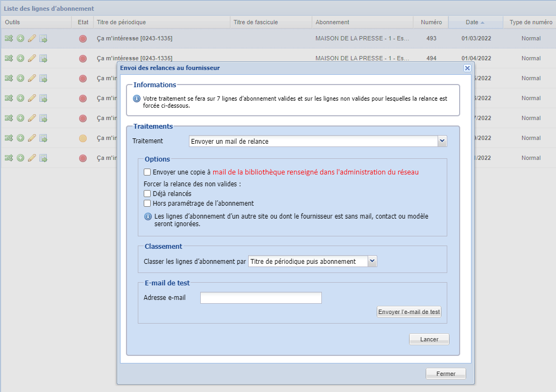This screenshot has width=556, height=392.
Task: Click the green plus icon on the bottom row
Action: (x=19, y=158)
